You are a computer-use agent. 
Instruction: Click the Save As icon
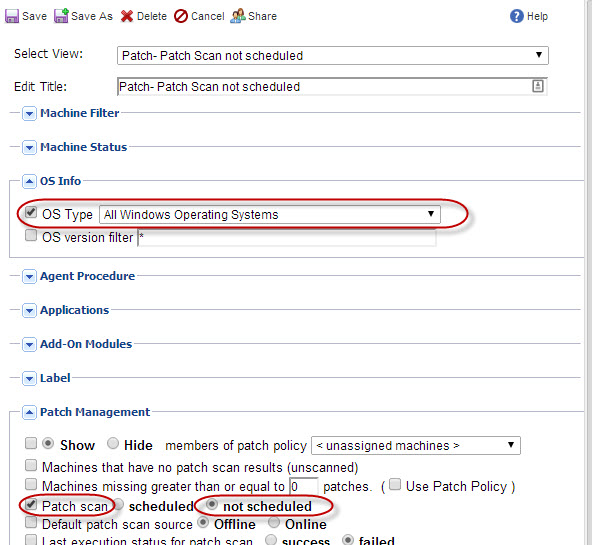click(61, 16)
